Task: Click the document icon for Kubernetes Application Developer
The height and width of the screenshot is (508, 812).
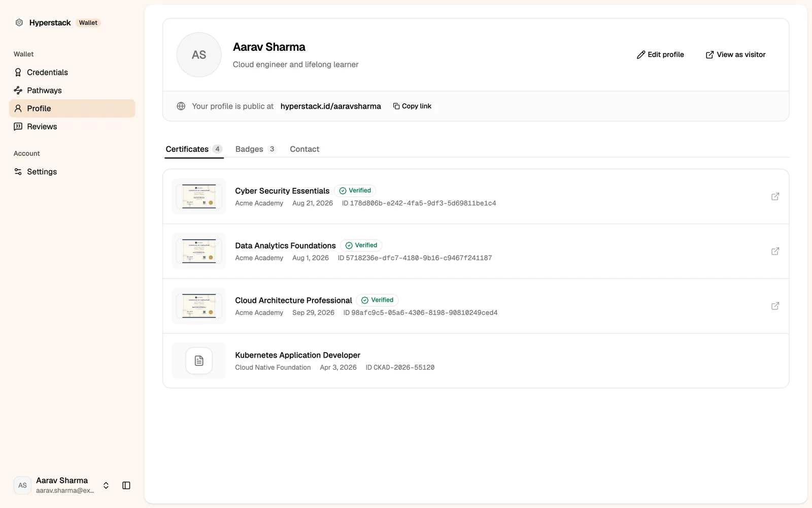Action: 199,361
